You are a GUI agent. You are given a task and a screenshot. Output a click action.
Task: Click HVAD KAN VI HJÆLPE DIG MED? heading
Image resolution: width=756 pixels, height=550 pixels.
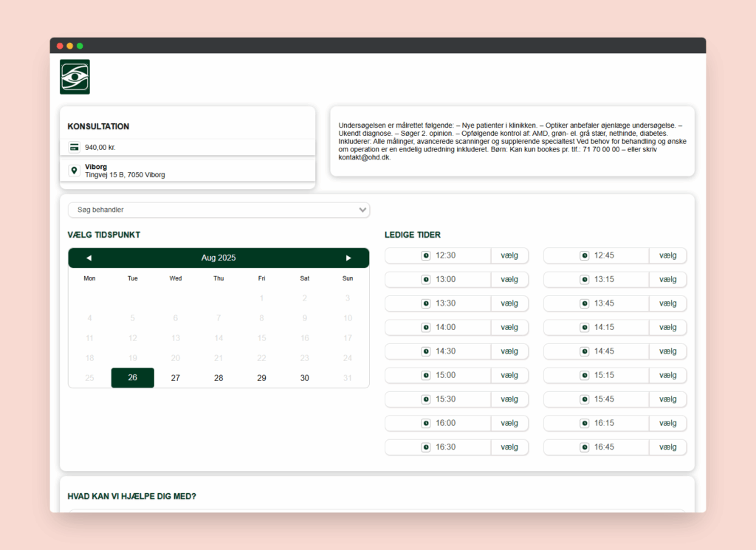(131, 497)
